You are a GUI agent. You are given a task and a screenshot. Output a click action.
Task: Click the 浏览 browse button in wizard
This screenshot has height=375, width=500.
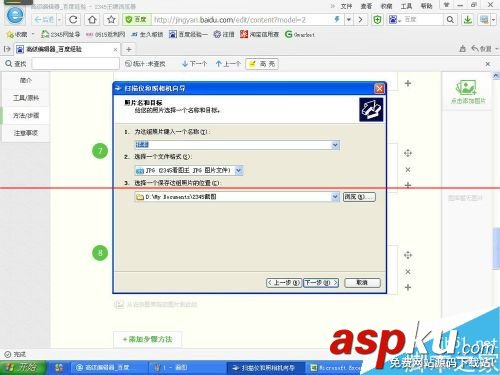click(359, 197)
